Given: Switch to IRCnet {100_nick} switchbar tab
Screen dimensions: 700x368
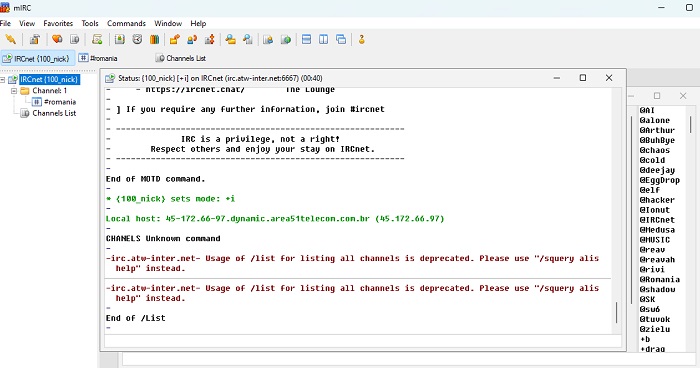Looking at the screenshot, I should 38,59.
